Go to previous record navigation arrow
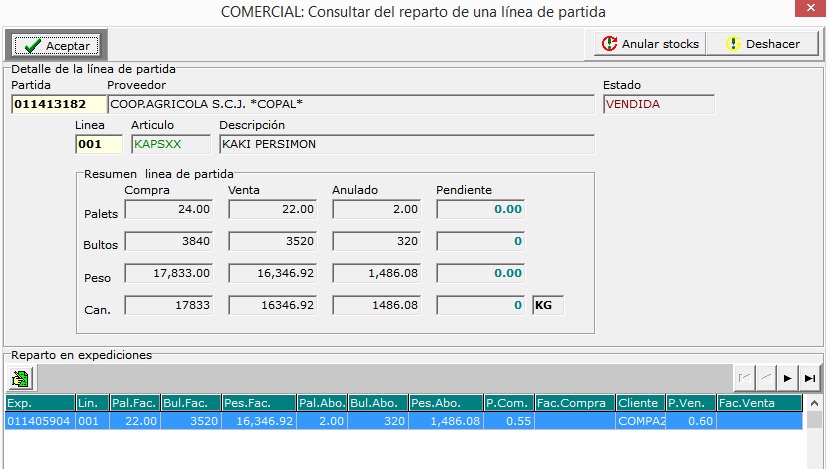This screenshot has width=830, height=469. click(766, 378)
